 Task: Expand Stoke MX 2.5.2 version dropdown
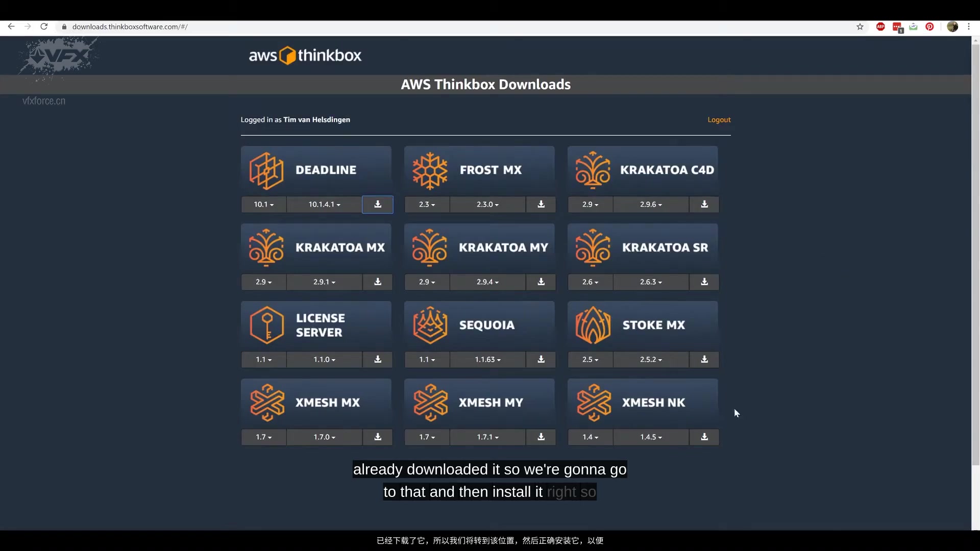(x=651, y=360)
